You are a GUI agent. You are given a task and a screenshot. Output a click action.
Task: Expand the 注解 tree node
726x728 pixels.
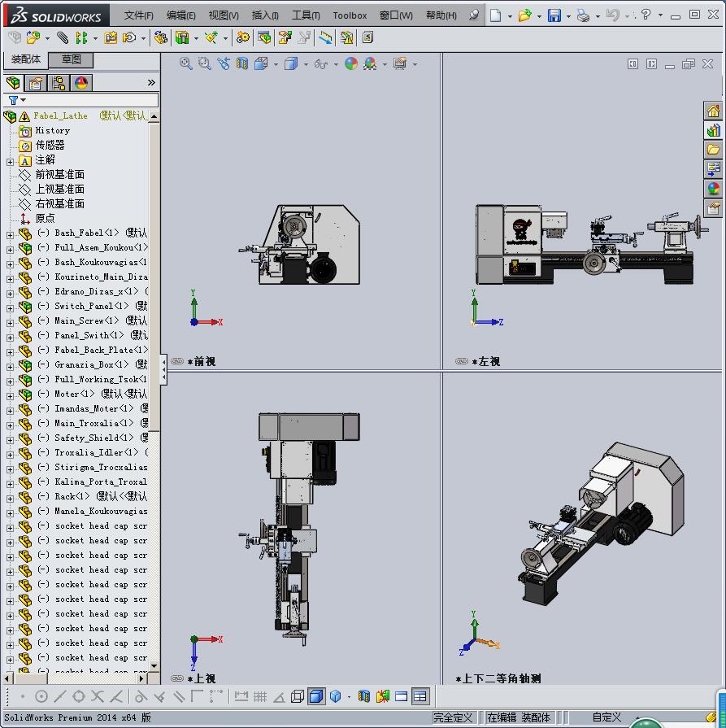point(10,160)
